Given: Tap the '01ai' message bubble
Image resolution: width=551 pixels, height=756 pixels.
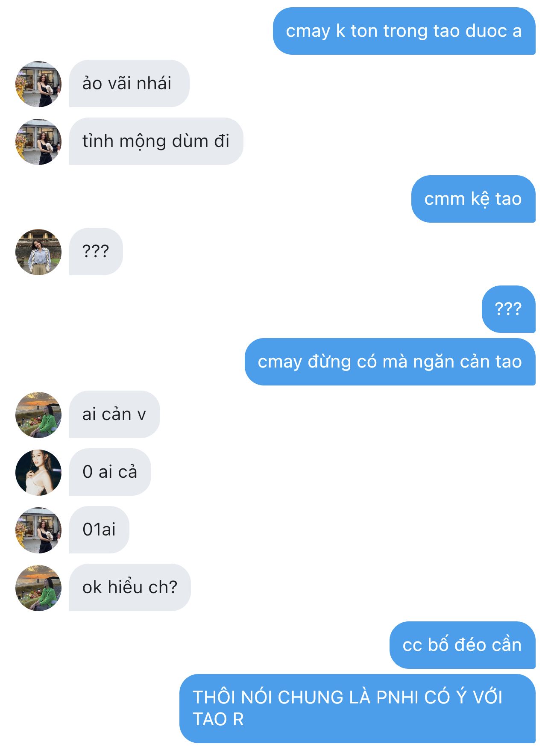Looking at the screenshot, I should 99,529.
